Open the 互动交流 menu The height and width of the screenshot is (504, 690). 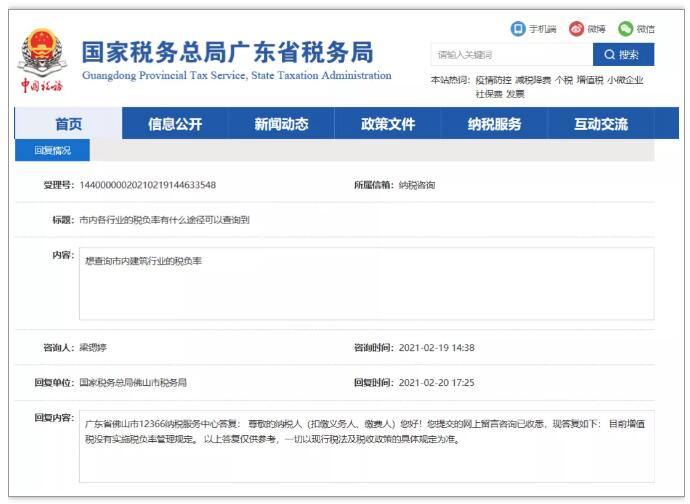tap(601, 124)
